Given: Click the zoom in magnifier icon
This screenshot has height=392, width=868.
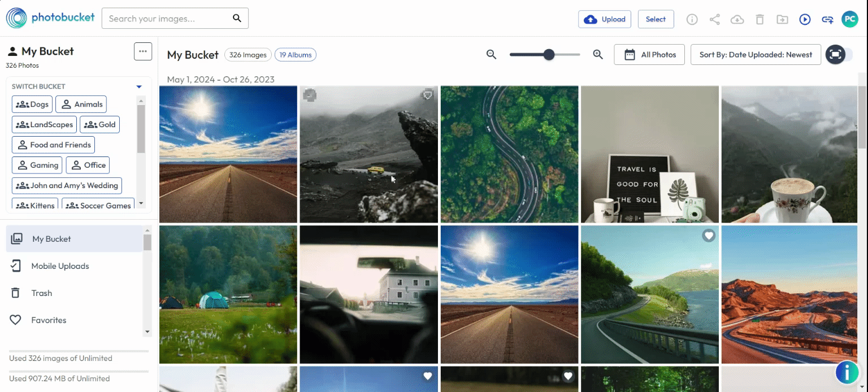Looking at the screenshot, I should click(x=598, y=54).
